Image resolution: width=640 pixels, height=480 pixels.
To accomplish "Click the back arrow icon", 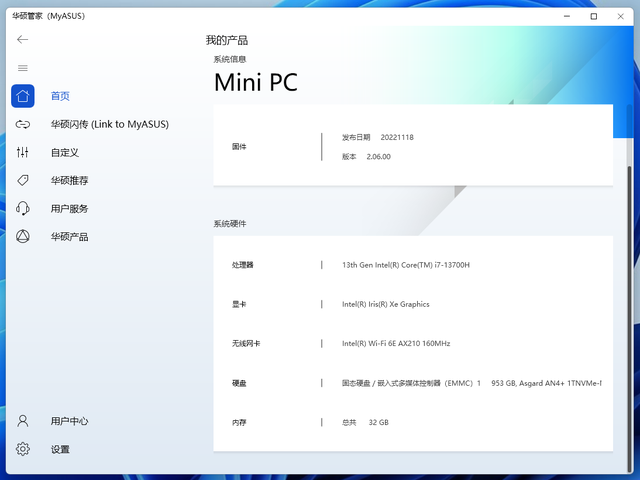I will click(22, 39).
